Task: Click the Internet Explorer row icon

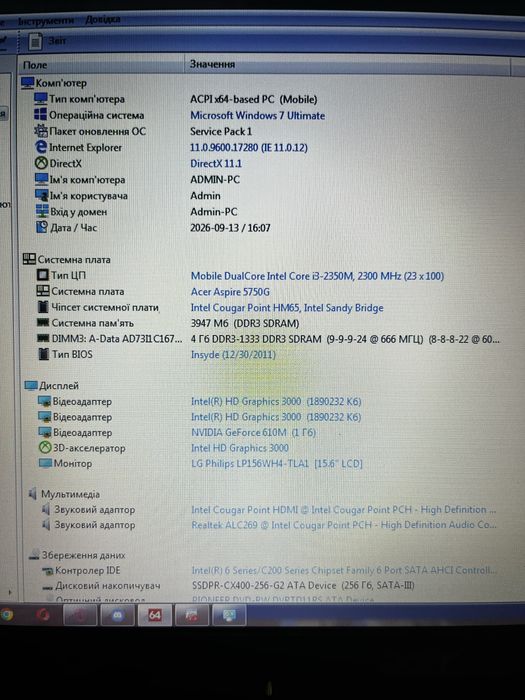Action: coord(41,147)
